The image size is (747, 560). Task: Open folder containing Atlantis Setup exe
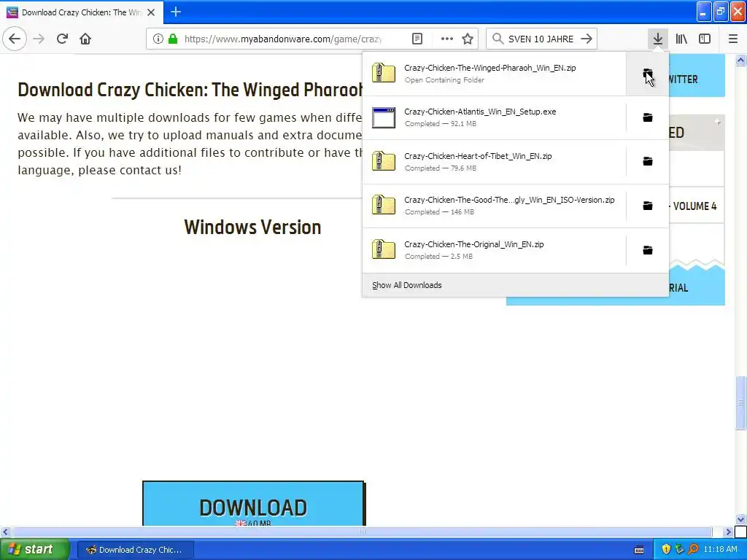click(x=648, y=117)
